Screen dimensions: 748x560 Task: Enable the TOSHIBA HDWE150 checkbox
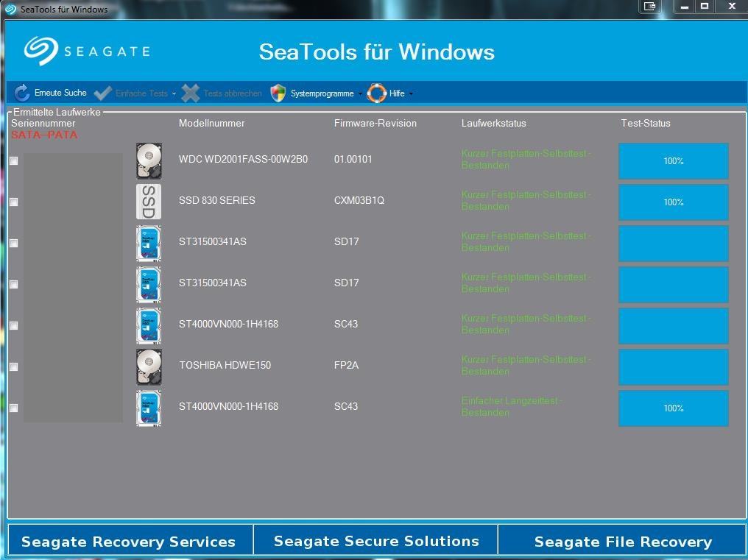click(x=14, y=366)
